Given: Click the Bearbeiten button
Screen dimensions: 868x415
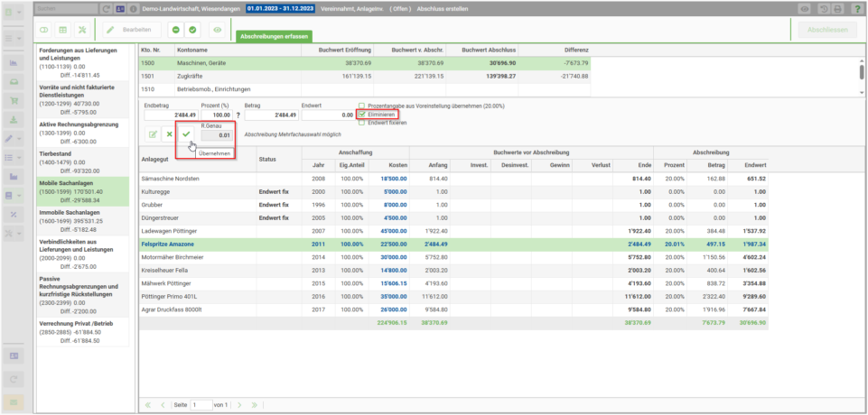Looking at the screenshot, I should click(133, 30).
